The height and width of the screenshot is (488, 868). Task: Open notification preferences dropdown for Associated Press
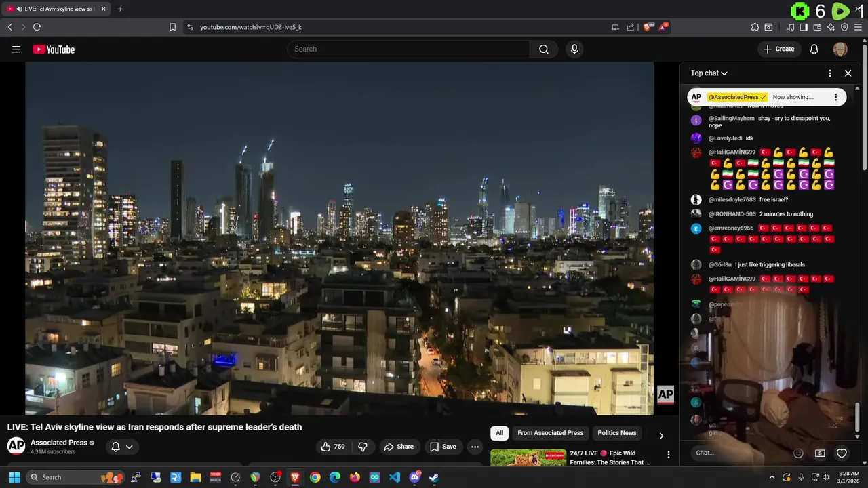click(x=122, y=447)
